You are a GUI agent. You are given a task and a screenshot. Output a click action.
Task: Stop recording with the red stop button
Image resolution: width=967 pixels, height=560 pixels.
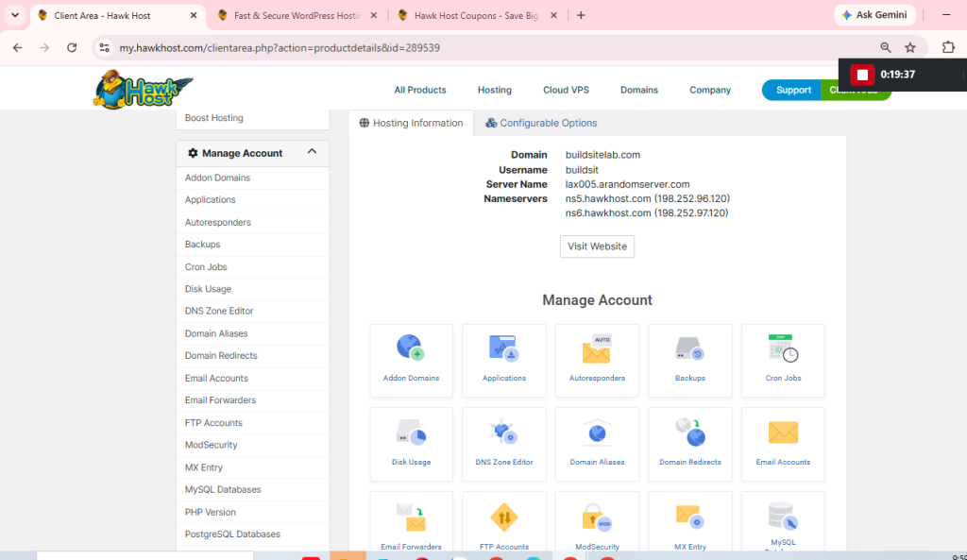(x=862, y=75)
